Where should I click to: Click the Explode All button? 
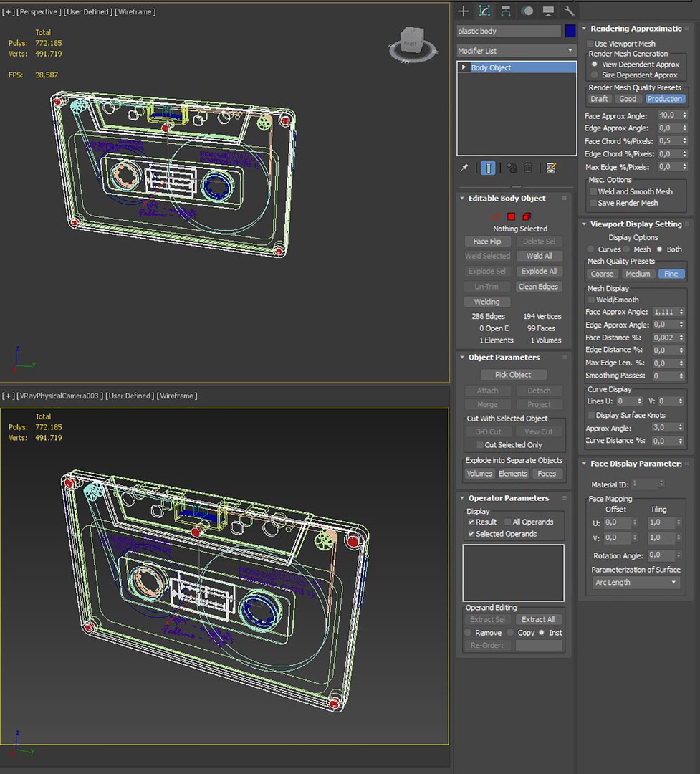pos(539,271)
